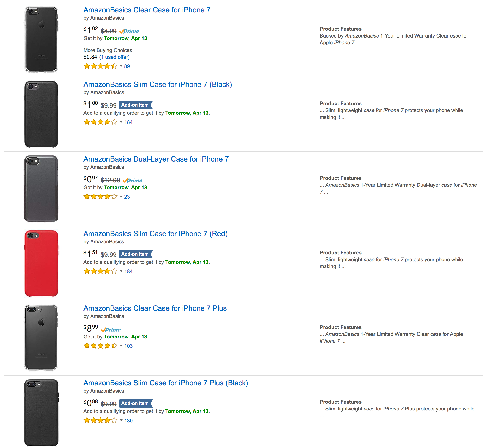
Task: Open AmazonBasics Clear Case for iPhone 7 listing
Action: pos(147,10)
